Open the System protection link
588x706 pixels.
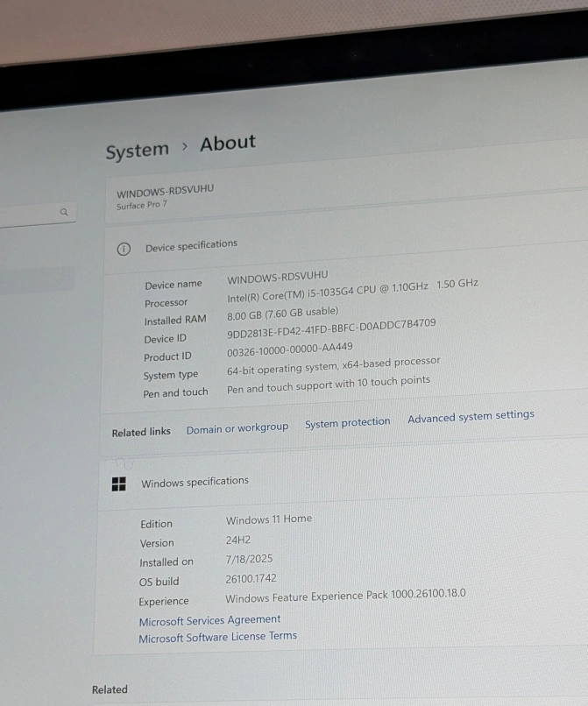(x=347, y=423)
